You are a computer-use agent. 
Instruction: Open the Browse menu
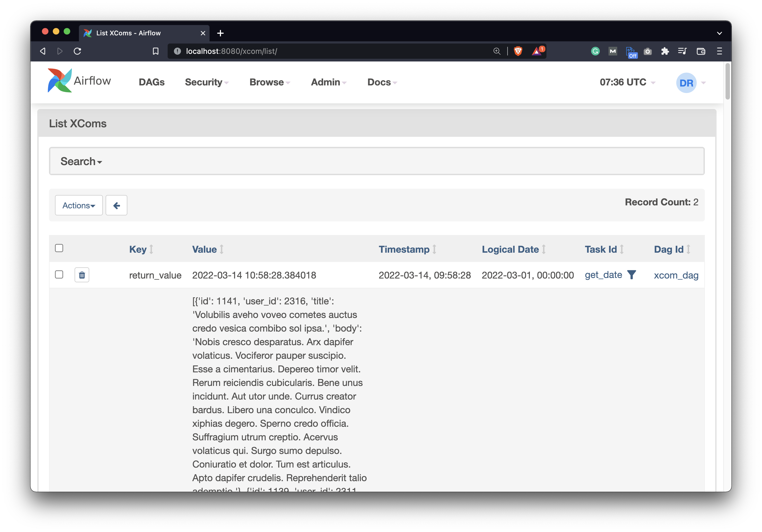269,82
